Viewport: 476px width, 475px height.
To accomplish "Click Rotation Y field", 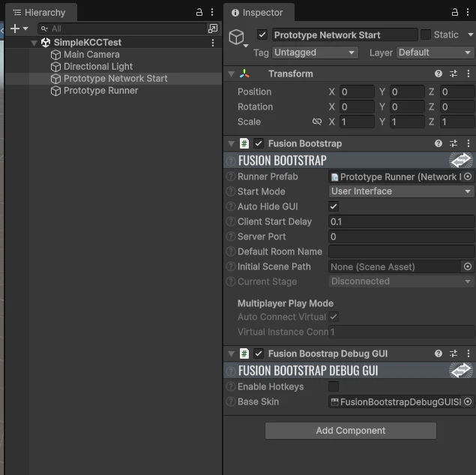I will point(407,107).
